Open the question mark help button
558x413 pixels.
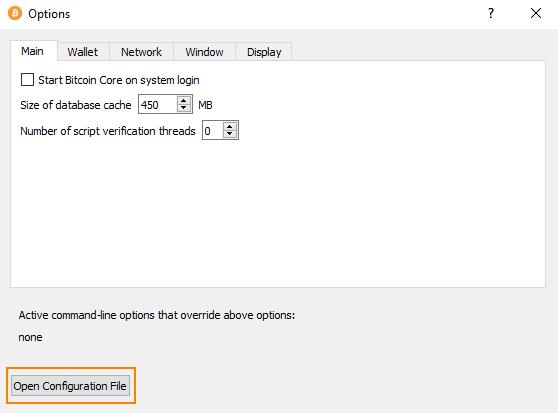tap(491, 14)
